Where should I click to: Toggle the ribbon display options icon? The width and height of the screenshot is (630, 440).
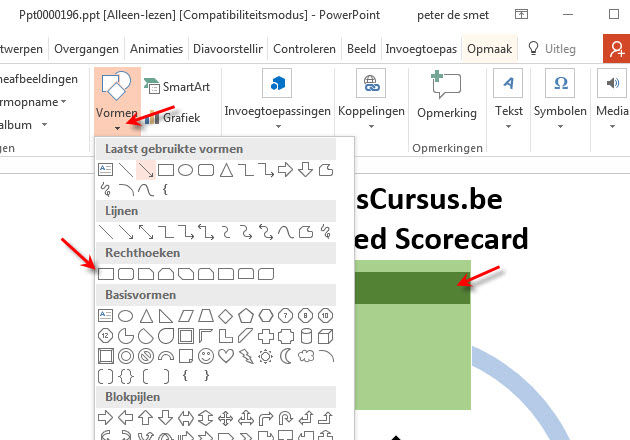tap(521, 15)
